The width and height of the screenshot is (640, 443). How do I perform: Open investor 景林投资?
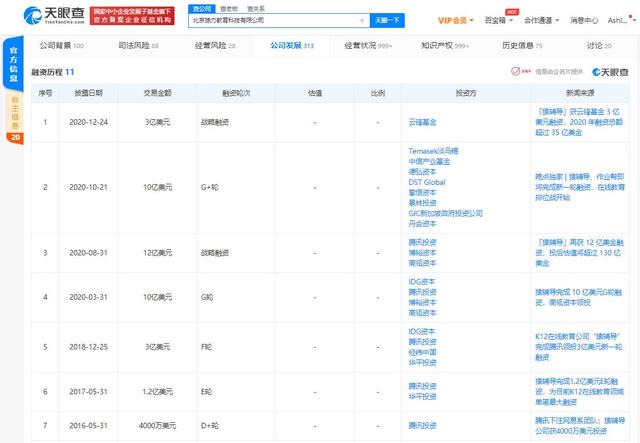pyautogui.click(x=422, y=203)
